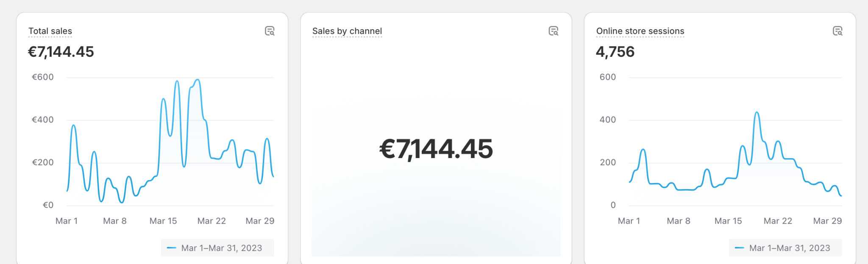
Task: Click Mar 15 label on Total sales chart
Action: point(163,221)
